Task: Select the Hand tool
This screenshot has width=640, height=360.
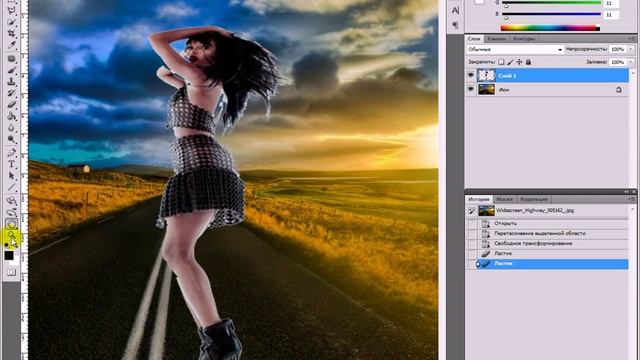Action: 11,224
